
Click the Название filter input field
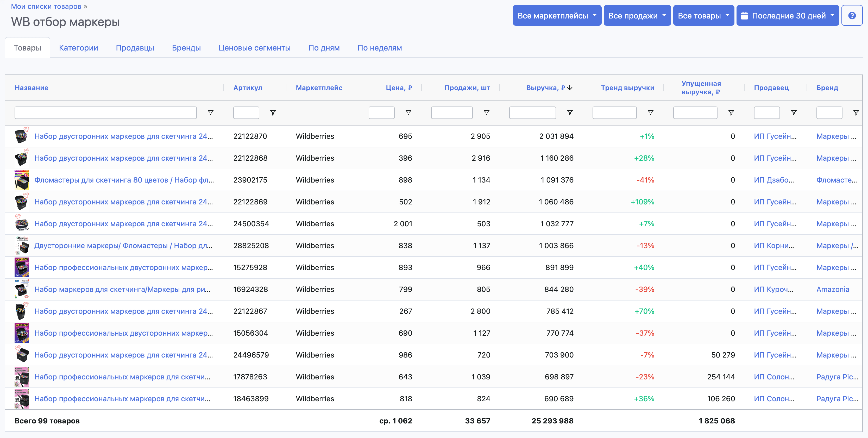click(105, 112)
